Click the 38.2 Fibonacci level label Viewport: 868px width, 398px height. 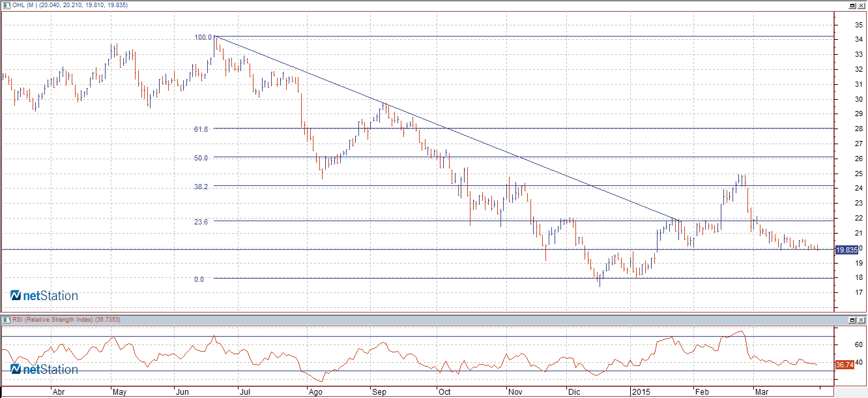(x=201, y=187)
